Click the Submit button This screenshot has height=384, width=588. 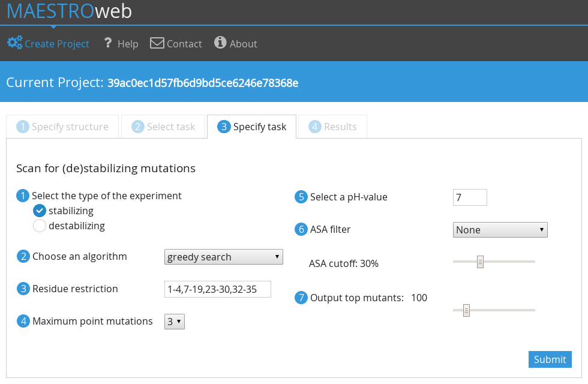coord(550,359)
